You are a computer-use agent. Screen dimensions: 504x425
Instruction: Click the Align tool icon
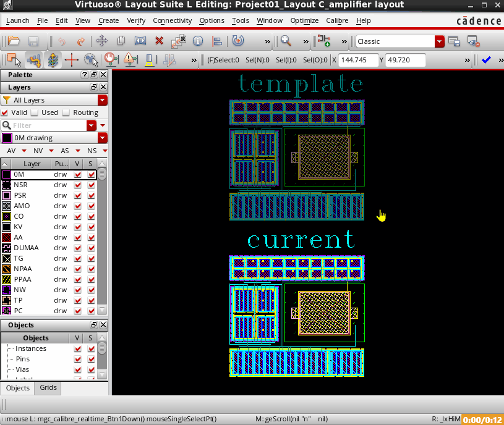[x=217, y=41]
